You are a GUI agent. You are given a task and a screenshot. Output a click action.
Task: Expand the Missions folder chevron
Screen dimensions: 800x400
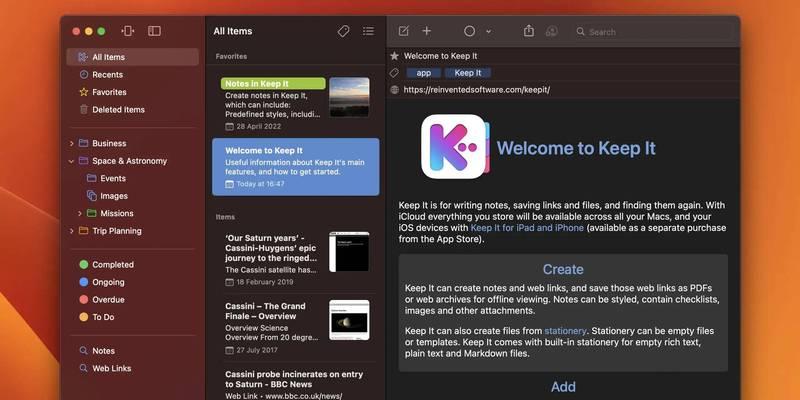(80, 213)
